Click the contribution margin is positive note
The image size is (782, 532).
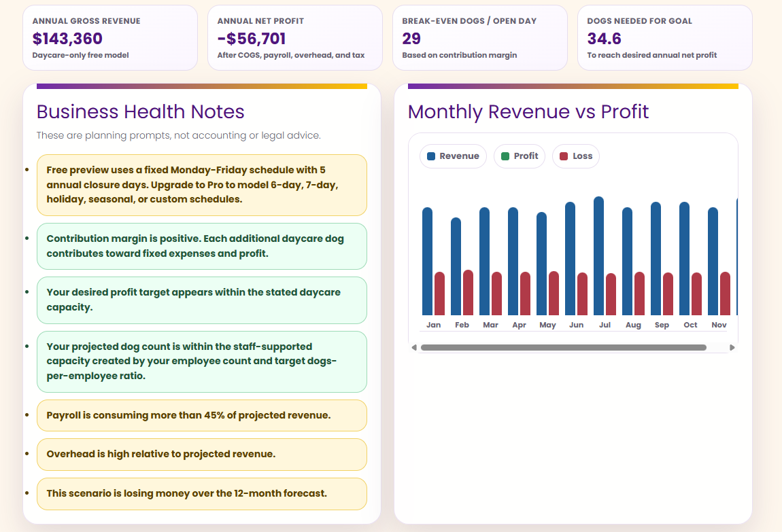(202, 246)
